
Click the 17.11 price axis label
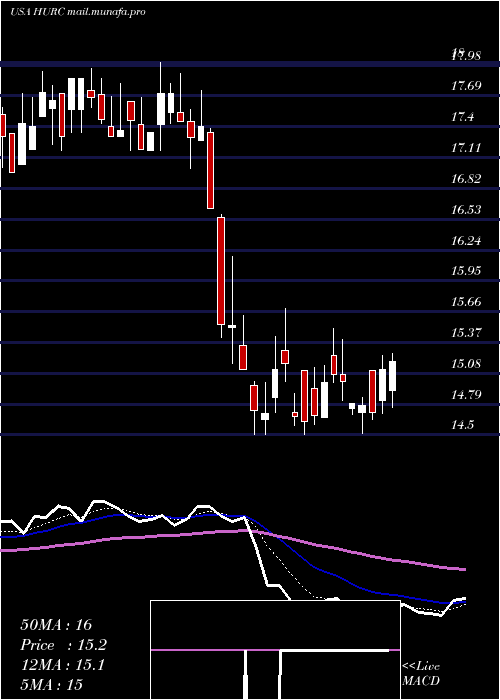click(x=466, y=148)
